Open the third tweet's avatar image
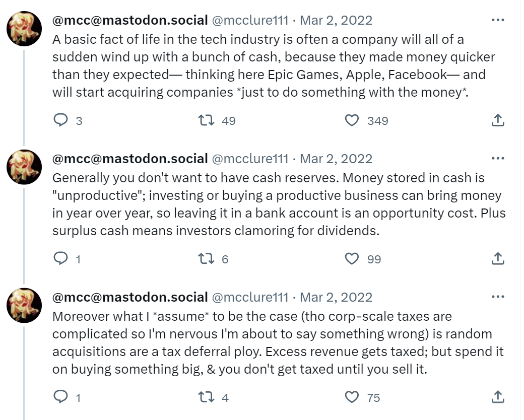 [x=24, y=305]
